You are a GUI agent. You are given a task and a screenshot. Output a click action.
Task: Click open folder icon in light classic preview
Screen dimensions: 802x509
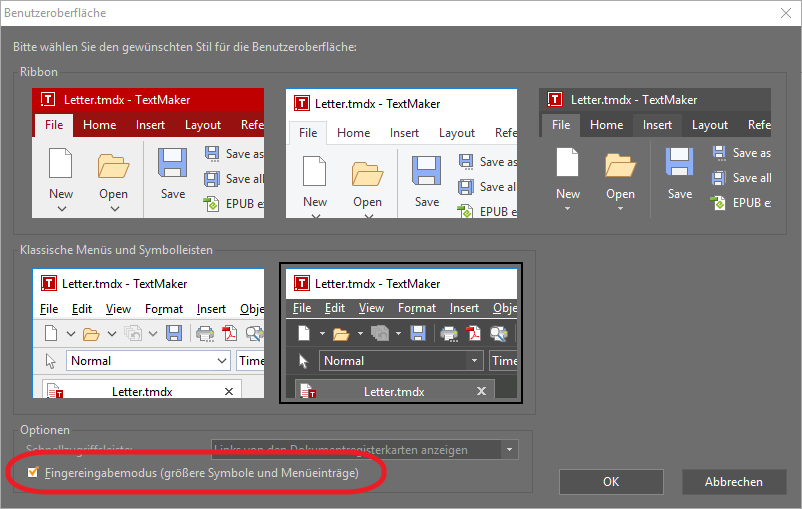[91, 335]
